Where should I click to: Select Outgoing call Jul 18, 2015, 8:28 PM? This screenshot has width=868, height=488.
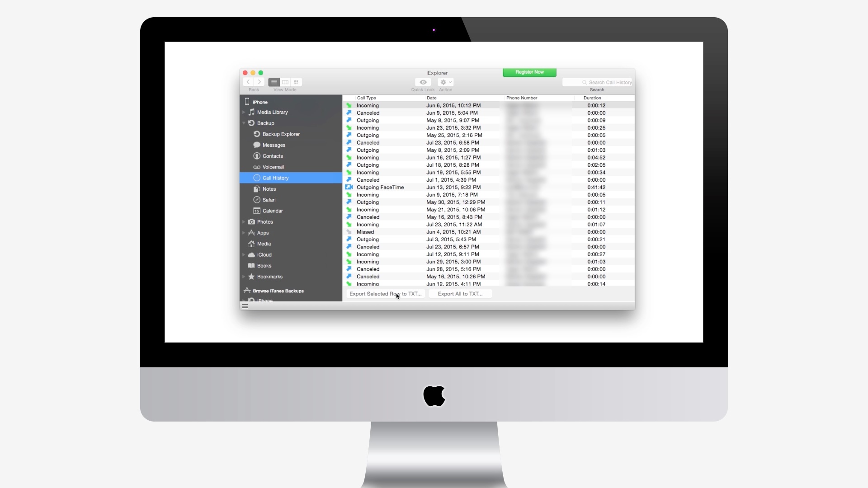tap(489, 165)
